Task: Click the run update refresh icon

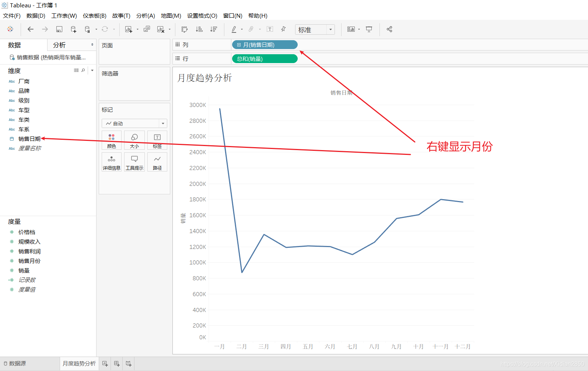Action: click(105, 29)
